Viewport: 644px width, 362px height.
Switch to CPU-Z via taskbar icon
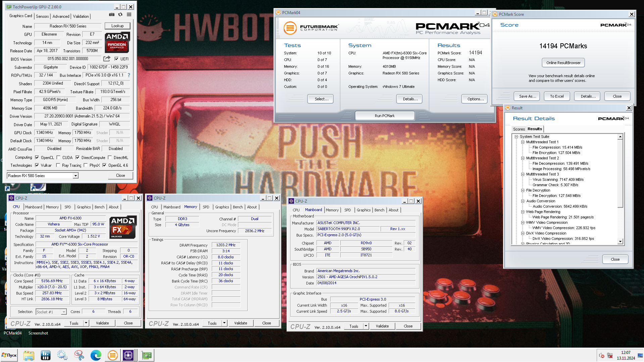click(129, 355)
